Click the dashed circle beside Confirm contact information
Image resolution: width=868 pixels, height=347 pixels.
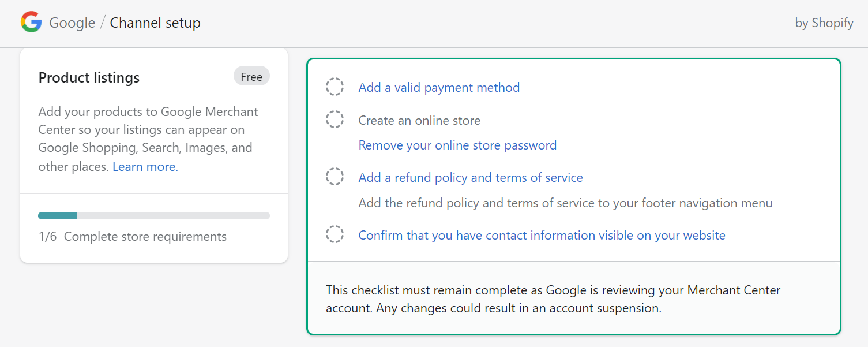335,234
